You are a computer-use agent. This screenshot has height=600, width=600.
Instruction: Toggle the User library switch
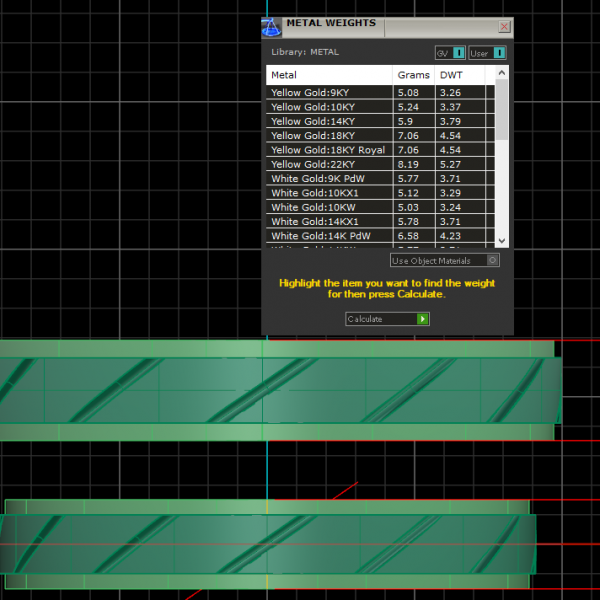[x=499, y=53]
